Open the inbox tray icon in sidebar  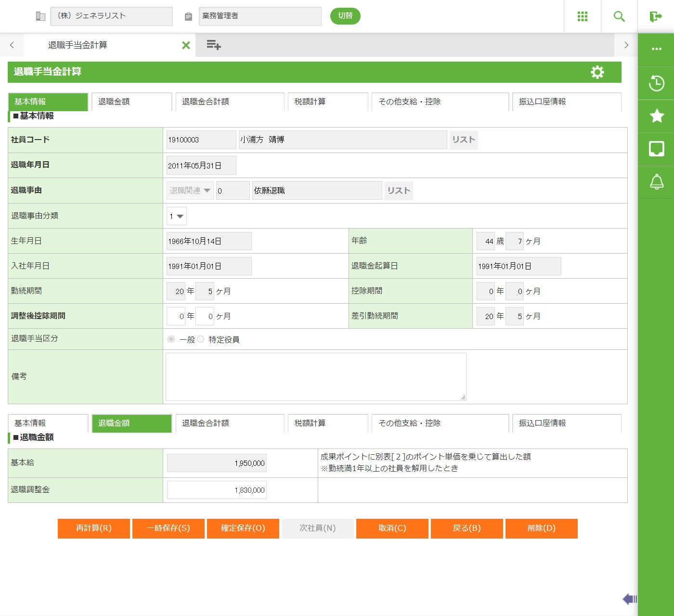[x=656, y=149]
